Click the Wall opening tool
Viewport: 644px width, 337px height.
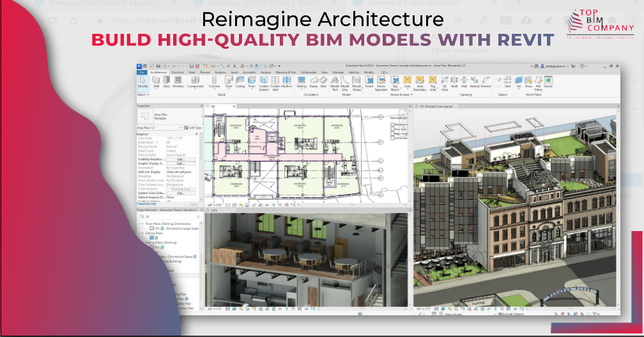464,82
